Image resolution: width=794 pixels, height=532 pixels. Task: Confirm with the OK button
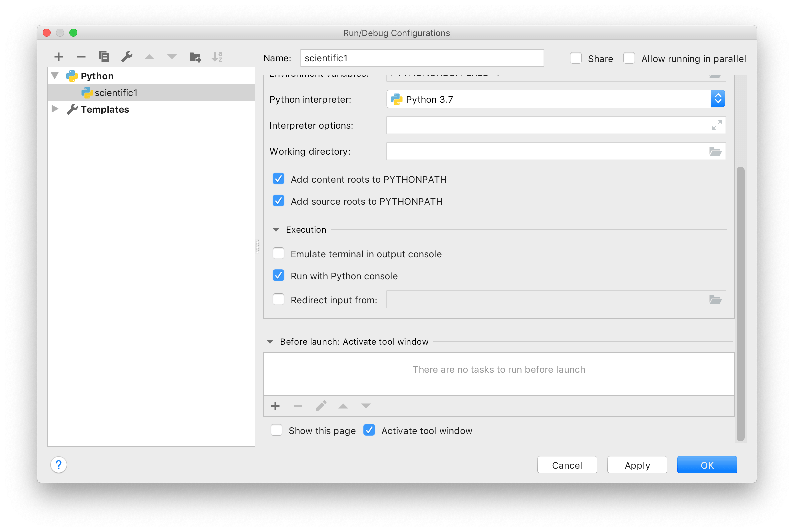click(x=707, y=465)
